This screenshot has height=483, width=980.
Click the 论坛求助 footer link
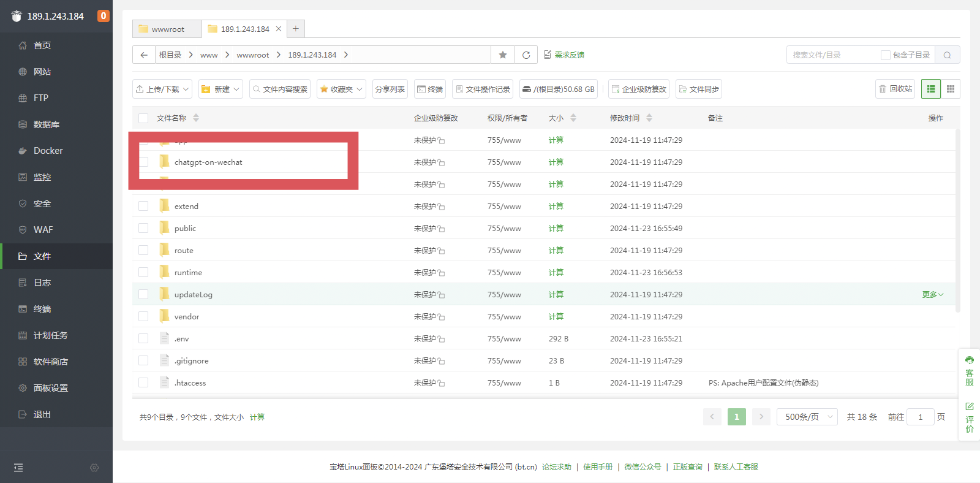[557, 467]
